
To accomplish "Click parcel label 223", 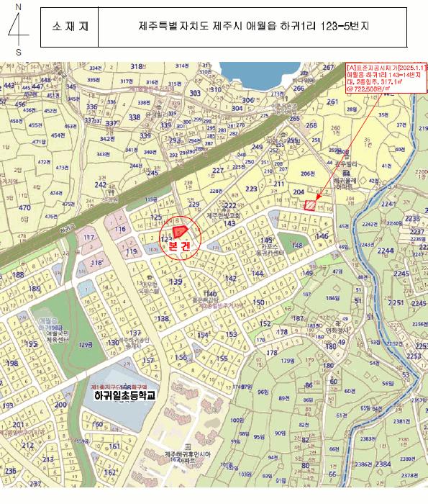I will (251, 189).
